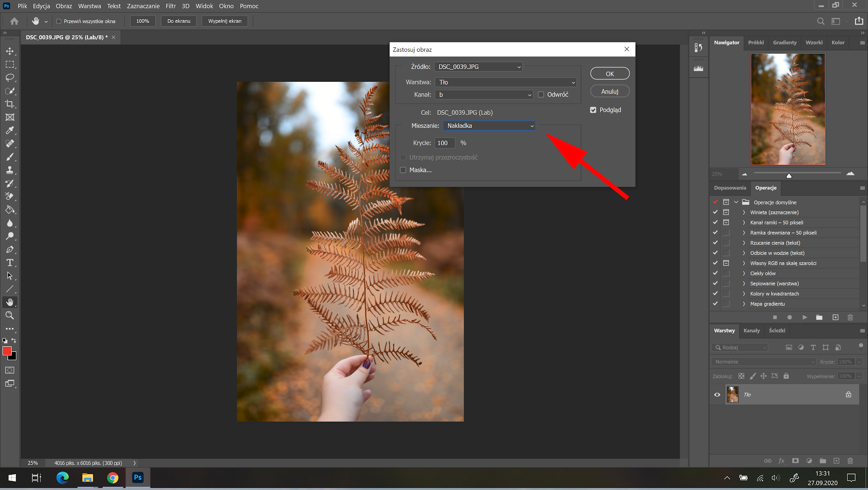Click record button in Operacje panel
The image size is (868, 490).
[x=790, y=317]
